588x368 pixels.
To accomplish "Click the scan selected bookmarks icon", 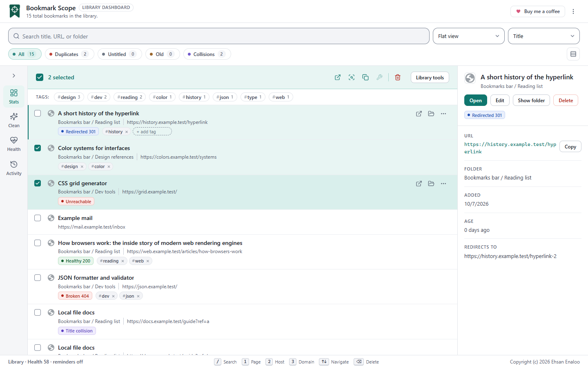I will (x=352, y=77).
